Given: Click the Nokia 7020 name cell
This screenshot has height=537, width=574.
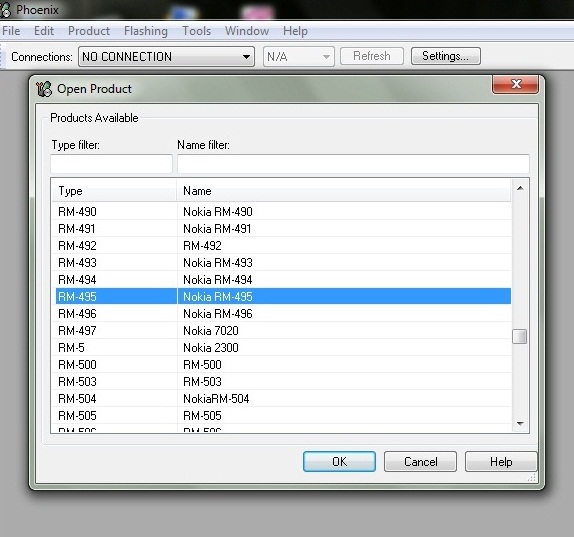Looking at the screenshot, I should (x=211, y=331).
